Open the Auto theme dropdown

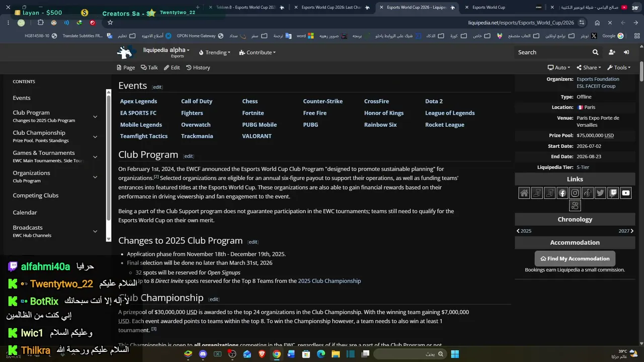(x=559, y=67)
